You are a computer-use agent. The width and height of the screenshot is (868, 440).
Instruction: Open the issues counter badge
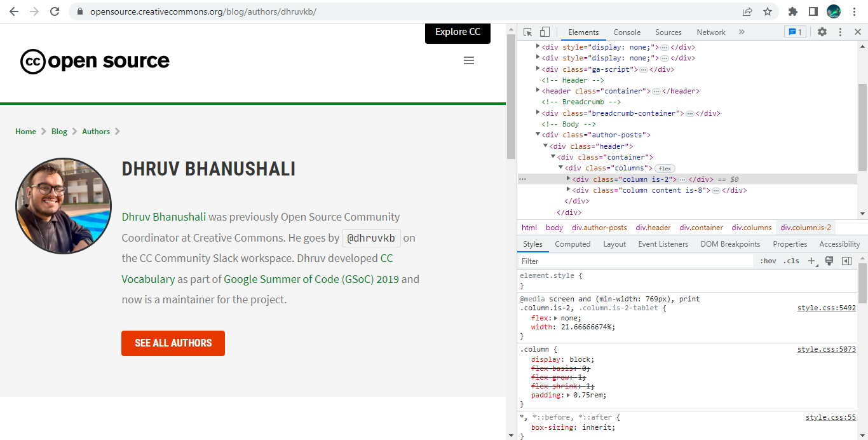click(x=795, y=32)
